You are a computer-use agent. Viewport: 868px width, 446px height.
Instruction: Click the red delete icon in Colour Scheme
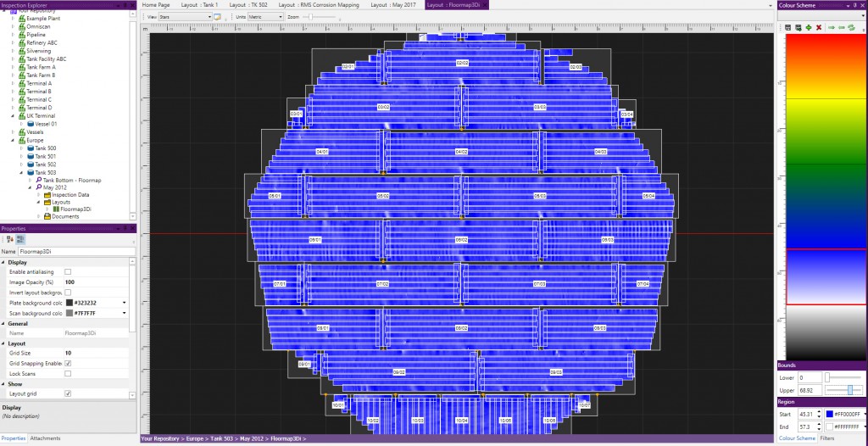(819, 28)
